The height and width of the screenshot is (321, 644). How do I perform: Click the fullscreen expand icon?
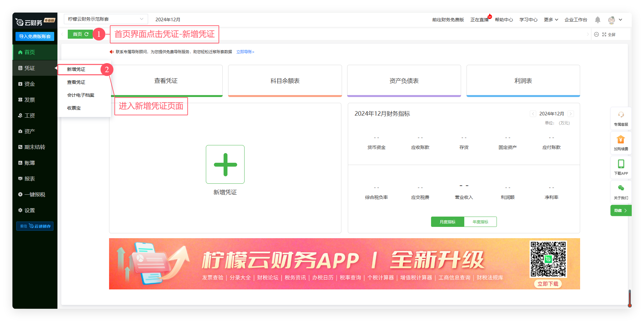click(x=604, y=34)
